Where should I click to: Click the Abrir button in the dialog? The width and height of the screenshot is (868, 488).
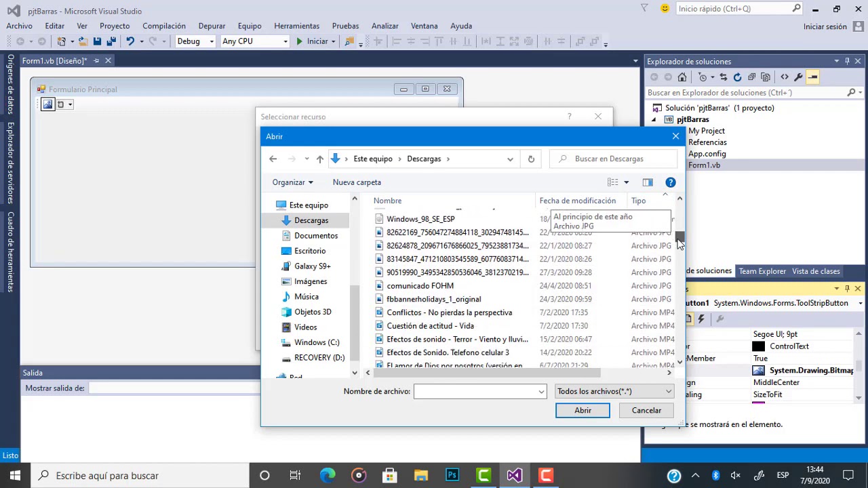[583, 410]
